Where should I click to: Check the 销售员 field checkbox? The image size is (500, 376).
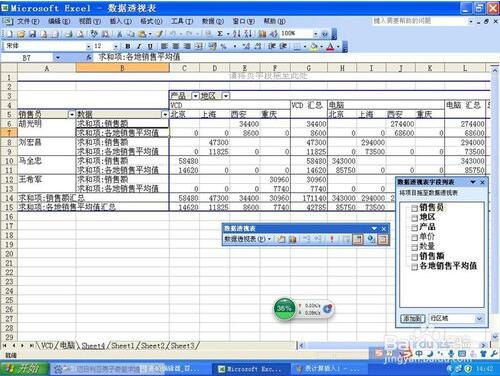click(x=414, y=208)
